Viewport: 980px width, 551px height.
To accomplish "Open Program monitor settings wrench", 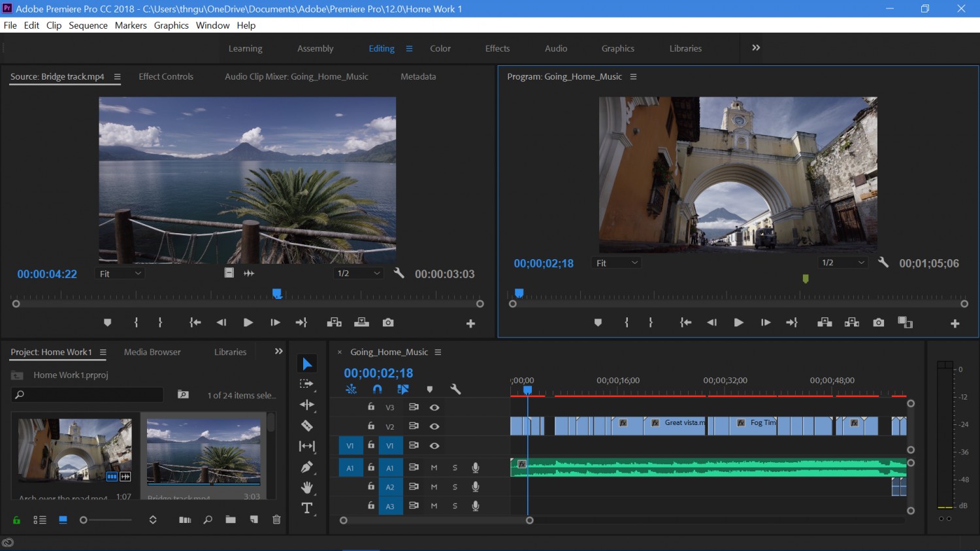I will click(x=883, y=262).
